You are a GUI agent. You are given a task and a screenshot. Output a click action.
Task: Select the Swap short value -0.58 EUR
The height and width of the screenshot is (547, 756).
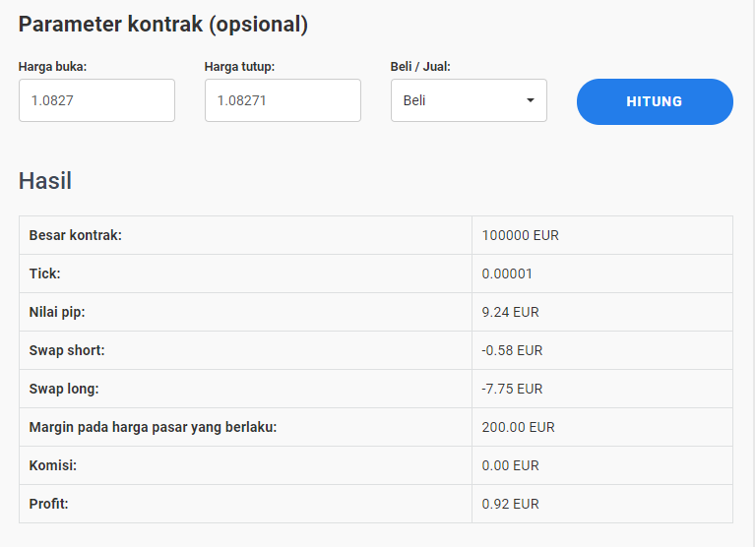pos(512,350)
